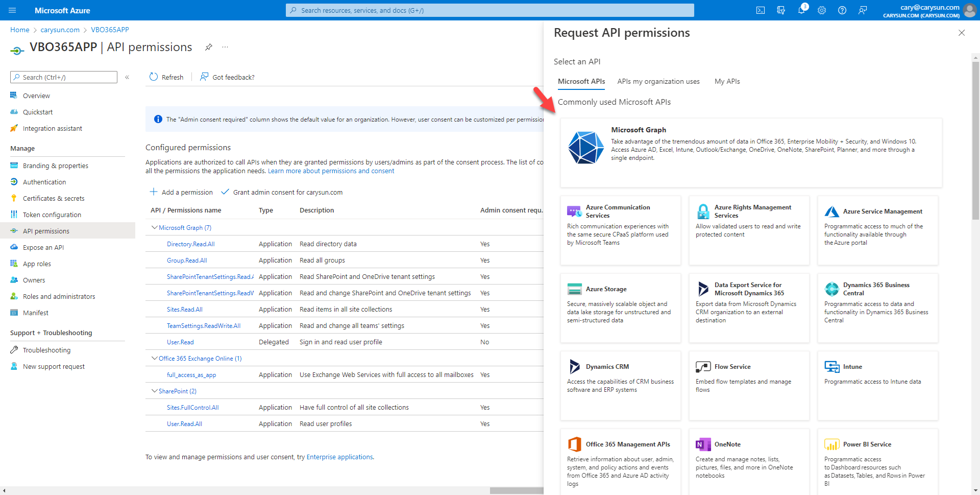Open the Azure portal hamburger menu
Image resolution: width=980 pixels, height=495 pixels.
13,10
